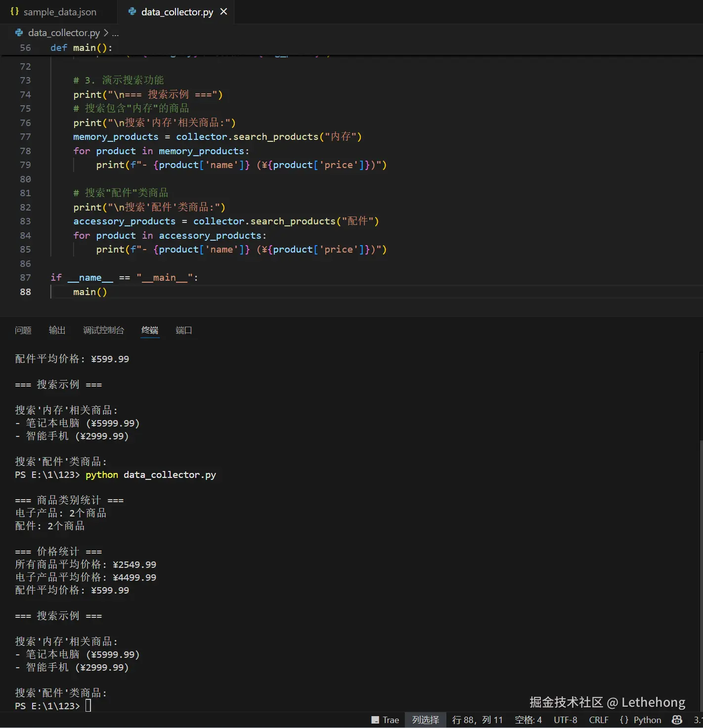Change line endings via CRLF
This screenshot has width=703, height=728.
click(599, 720)
